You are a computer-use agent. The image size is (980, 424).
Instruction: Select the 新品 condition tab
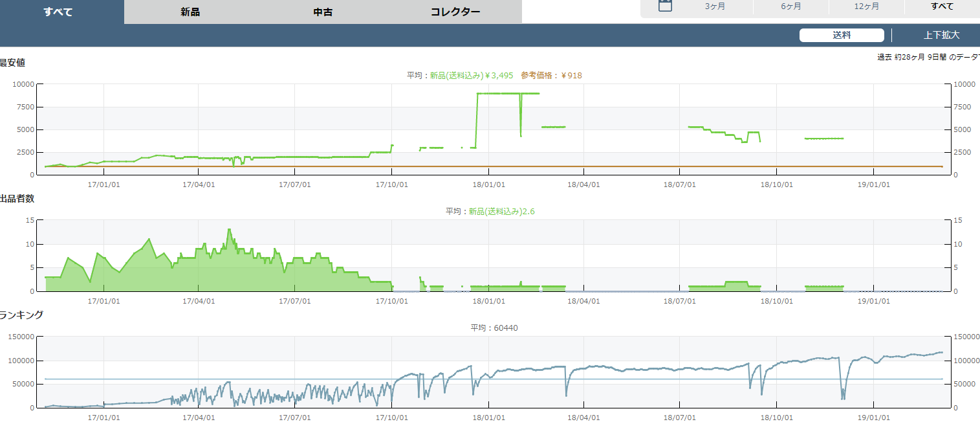click(190, 12)
